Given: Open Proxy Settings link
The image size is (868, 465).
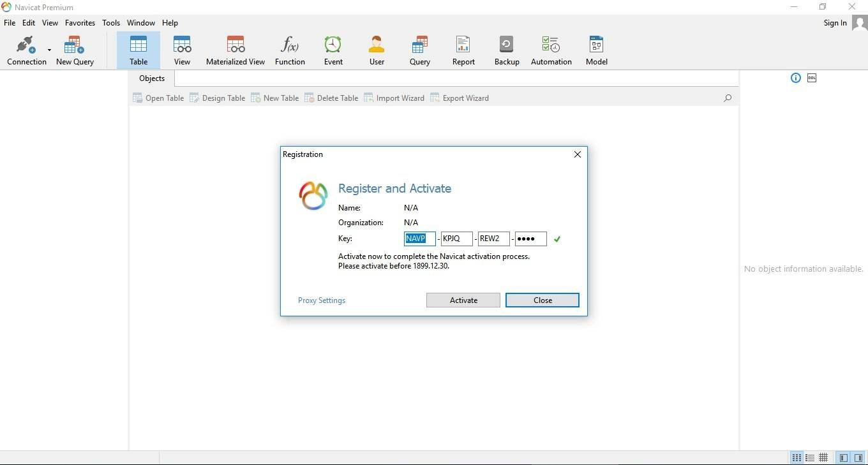Looking at the screenshot, I should click(x=322, y=300).
